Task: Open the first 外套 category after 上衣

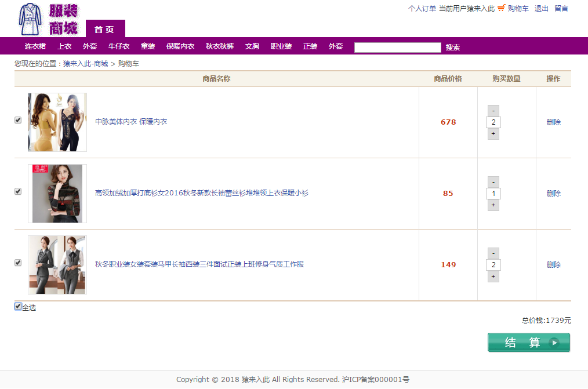Action: click(x=90, y=46)
